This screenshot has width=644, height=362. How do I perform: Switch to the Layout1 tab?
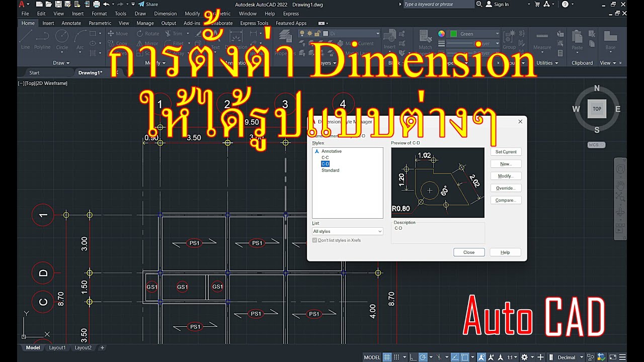pos(57,347)
